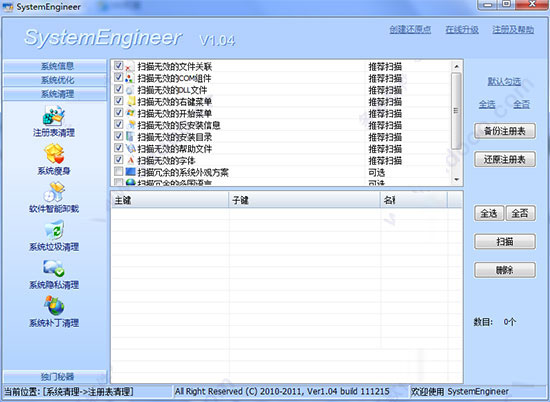Click the 可选 status for 系统外观方案 row

click(377, 173)
